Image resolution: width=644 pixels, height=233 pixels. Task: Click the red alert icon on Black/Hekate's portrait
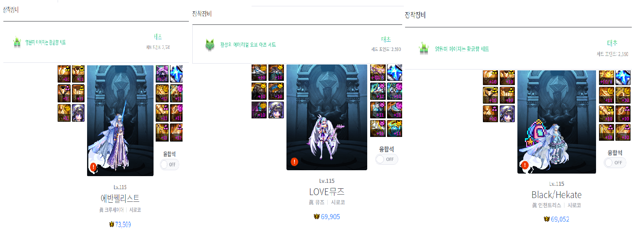pyautogui.click(x=524, y=165)
